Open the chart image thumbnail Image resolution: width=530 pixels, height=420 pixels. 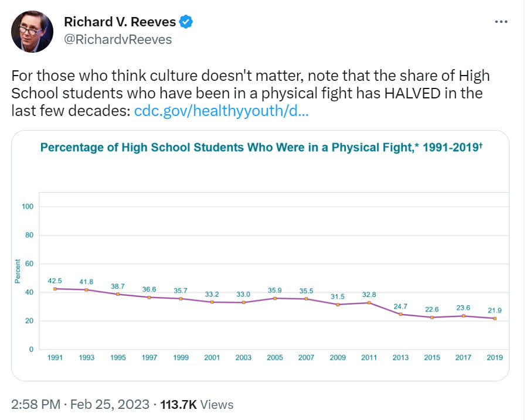(260, 255)
